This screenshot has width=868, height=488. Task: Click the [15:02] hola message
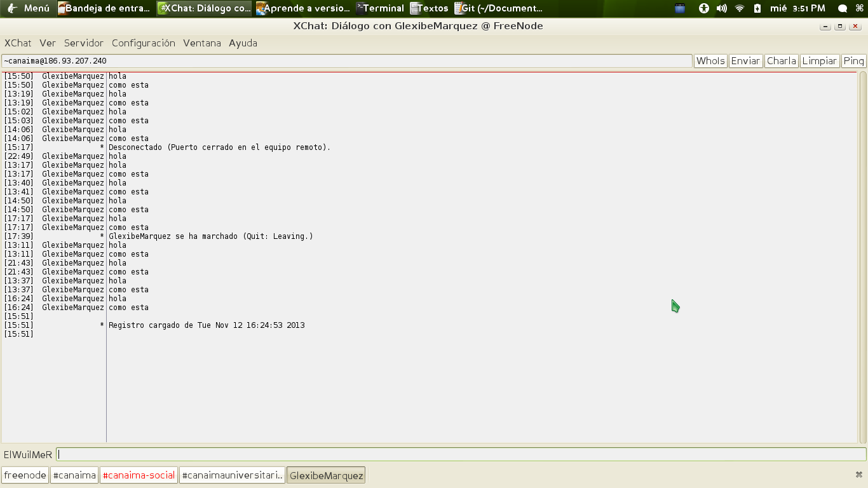tap(118, 112)
